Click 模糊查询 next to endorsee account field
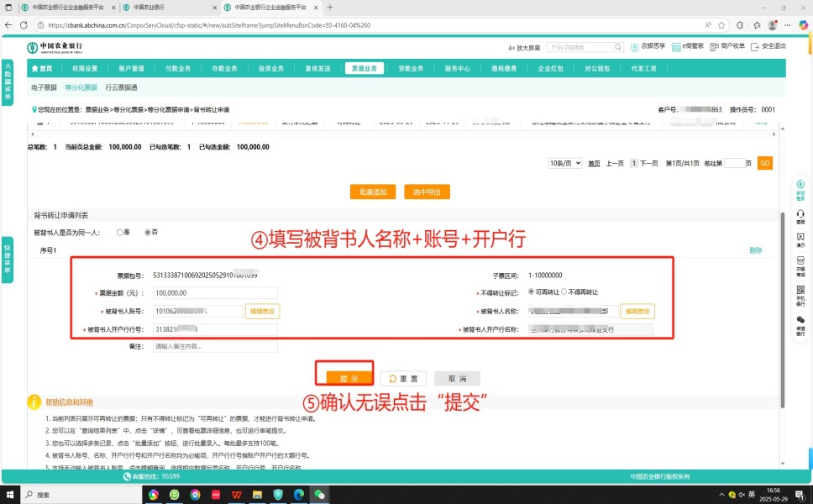This screenshot has height=504, width=813. coord(261,311)
